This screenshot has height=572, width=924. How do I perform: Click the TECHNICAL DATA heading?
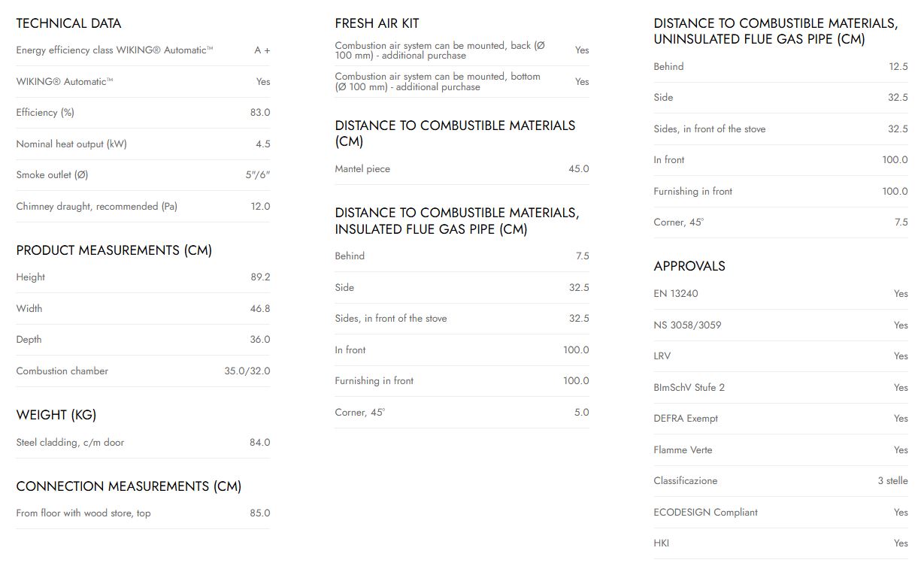[68, 23]
